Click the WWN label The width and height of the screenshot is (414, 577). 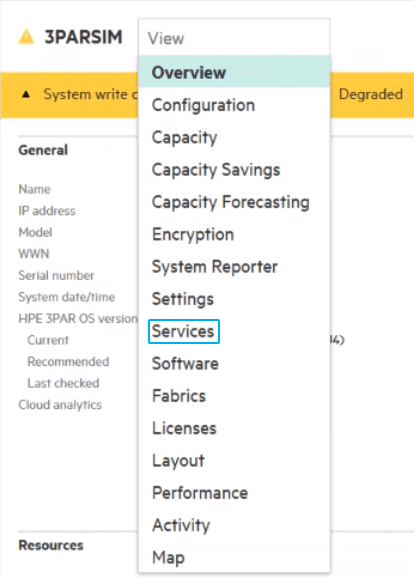[x=33, y=254]
